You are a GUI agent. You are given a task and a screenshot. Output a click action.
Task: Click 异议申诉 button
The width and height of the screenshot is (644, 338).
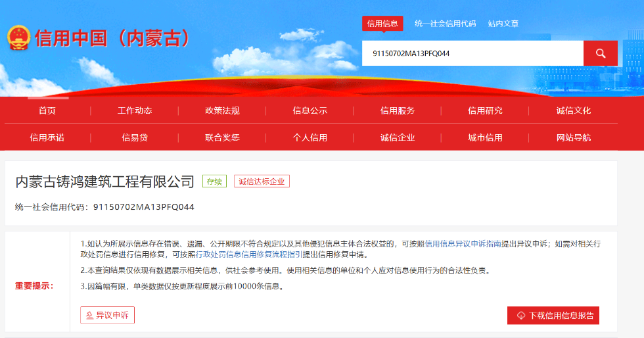(x=107, y=316)
